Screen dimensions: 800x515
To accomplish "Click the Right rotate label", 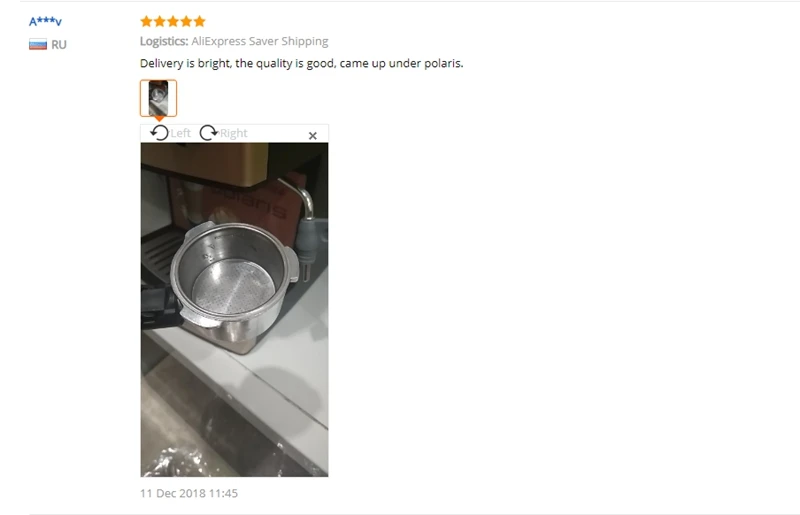I will click(234, 133).
